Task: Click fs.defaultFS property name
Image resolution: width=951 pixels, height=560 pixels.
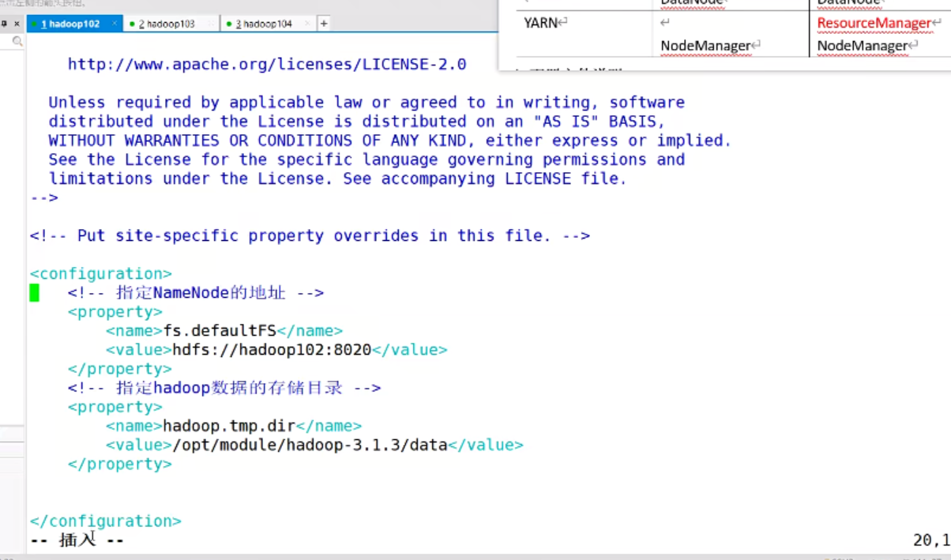Action: coord(220,331)
